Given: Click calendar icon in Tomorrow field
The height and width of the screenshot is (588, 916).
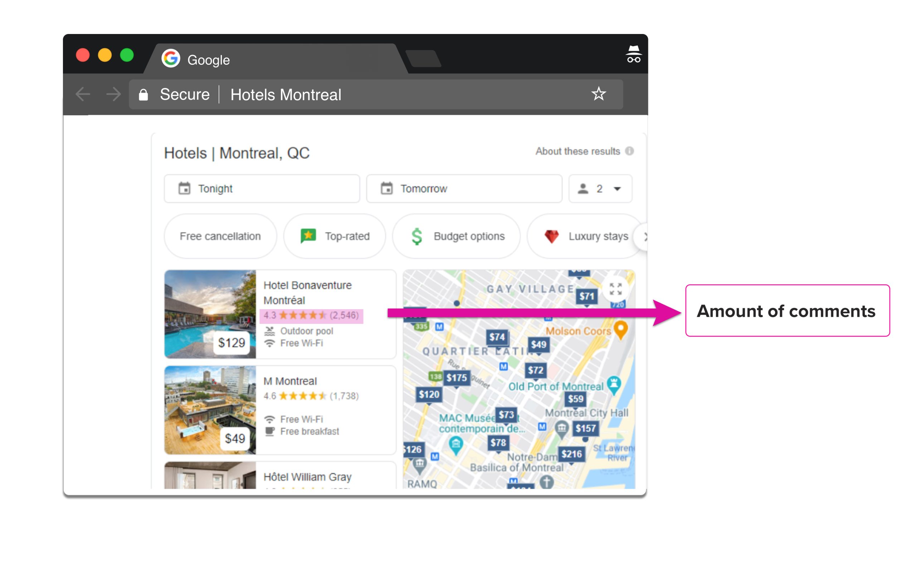Looking at the screenshot, I should tap(387, 188).
